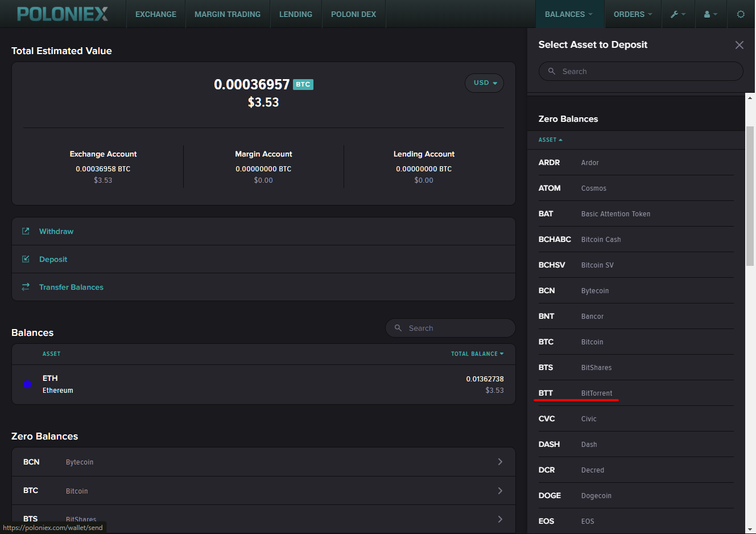Select BTT BitTorrent for deposit
The width and height of the screenshot is (756, 534).
(x=636, y=393)
